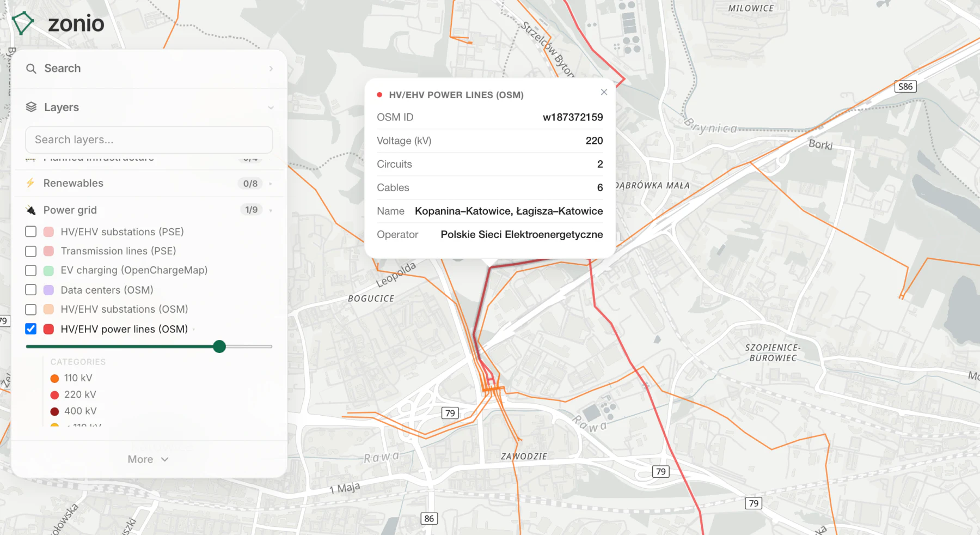Click the search magnifier icon
Viewport: 980px width, 535px height.
(x=32, y=69)
